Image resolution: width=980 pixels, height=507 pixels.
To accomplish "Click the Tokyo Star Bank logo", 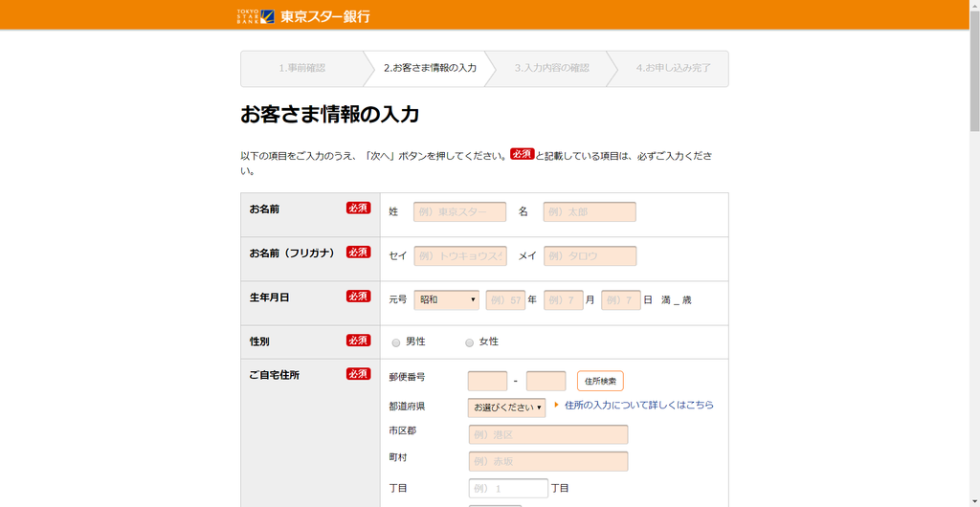I will tap(303, 16).
